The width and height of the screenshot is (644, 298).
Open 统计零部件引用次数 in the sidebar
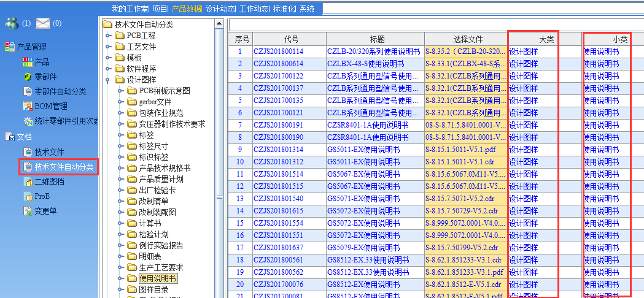[x=65, y=121]
